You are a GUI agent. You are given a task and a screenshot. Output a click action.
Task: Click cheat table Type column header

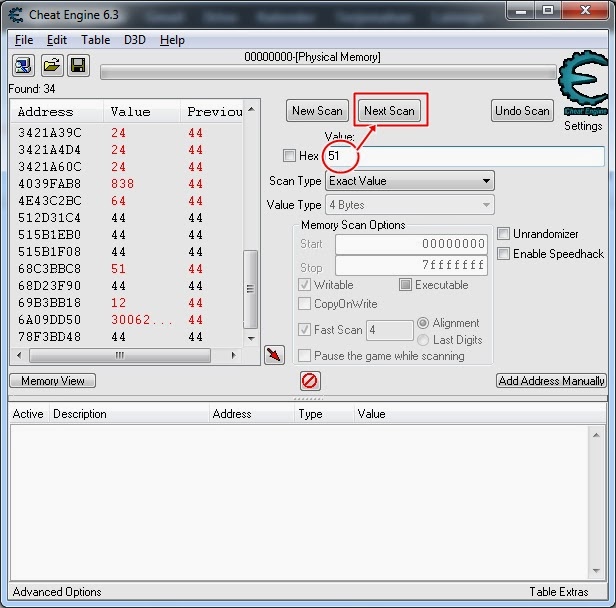click(x=324, y=414)
